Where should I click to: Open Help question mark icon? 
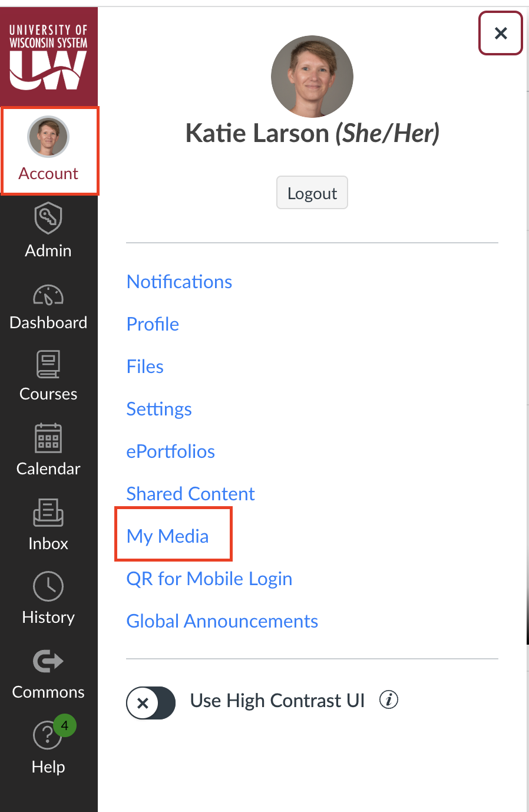pyautogui.click(x=47, y=735)
